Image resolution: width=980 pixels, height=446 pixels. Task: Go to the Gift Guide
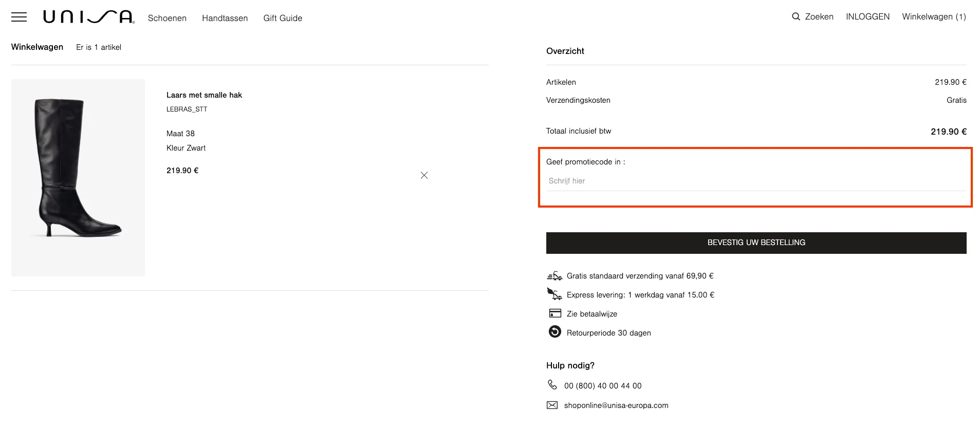click(283, 18)
